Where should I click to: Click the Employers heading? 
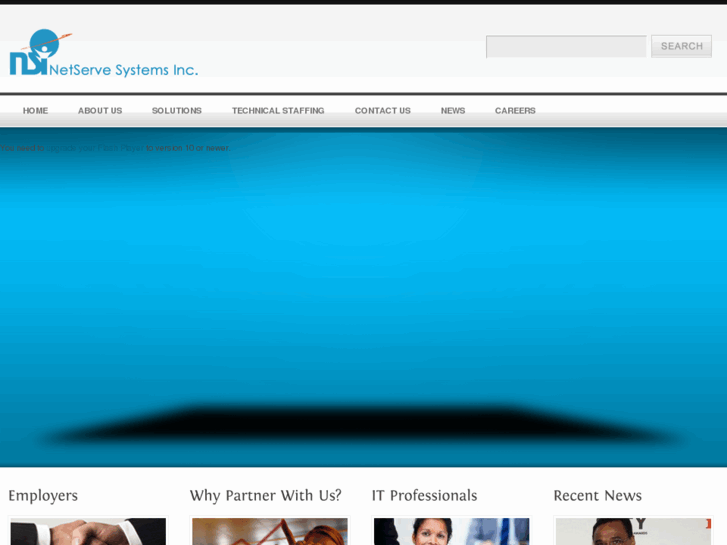coord(43,496)
